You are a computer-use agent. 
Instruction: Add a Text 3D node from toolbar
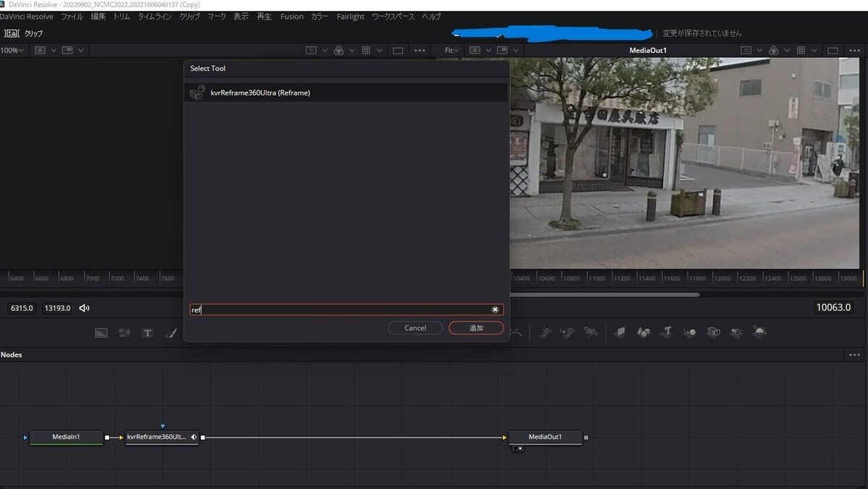[x=666, y=332]
